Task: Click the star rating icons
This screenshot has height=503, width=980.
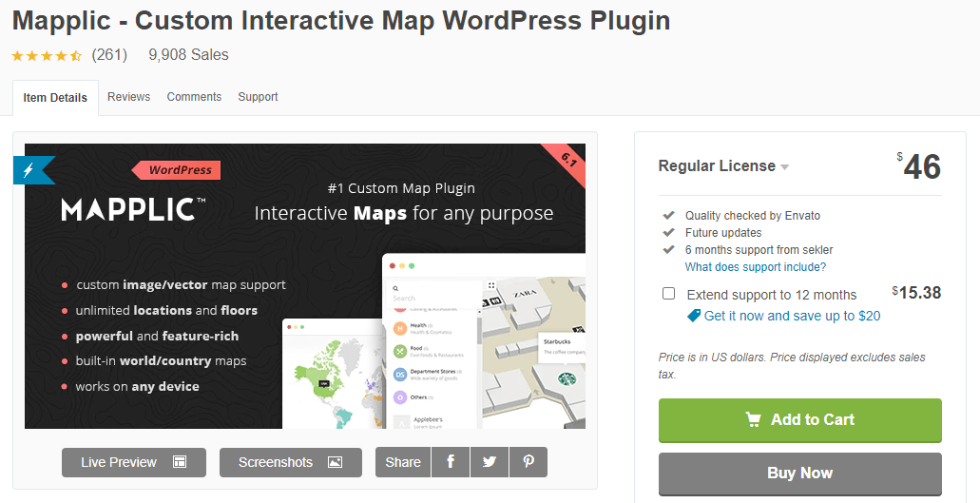Action: [47, 55]
